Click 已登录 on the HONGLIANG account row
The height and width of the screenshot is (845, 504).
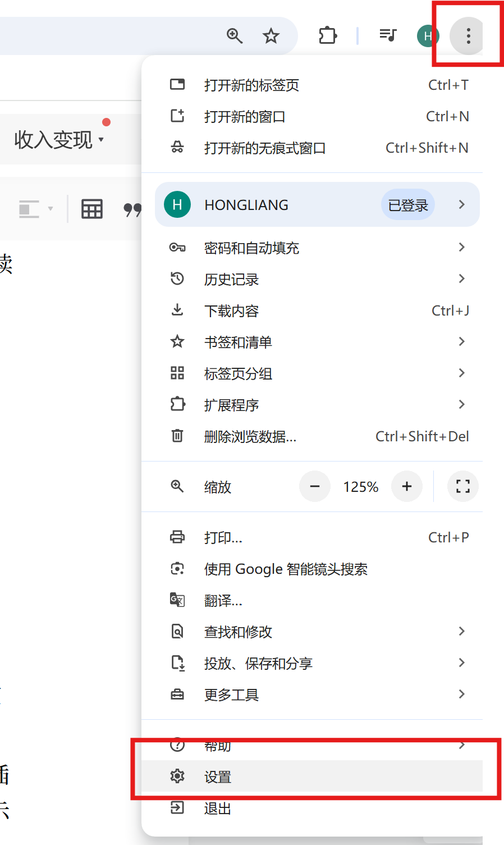407,204
